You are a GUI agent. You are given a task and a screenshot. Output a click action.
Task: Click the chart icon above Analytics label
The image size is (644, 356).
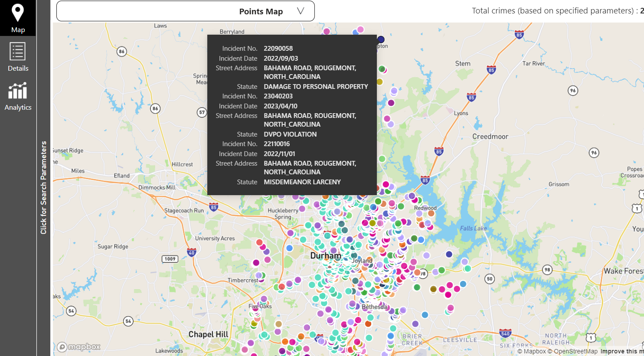pos(18,91)
